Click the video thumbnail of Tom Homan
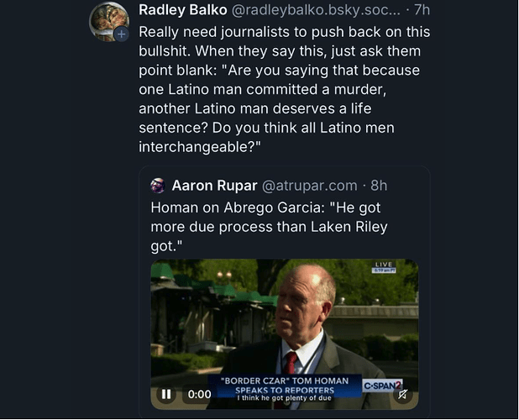The height and width of the screenshot is (420, 519). [284, 319]
